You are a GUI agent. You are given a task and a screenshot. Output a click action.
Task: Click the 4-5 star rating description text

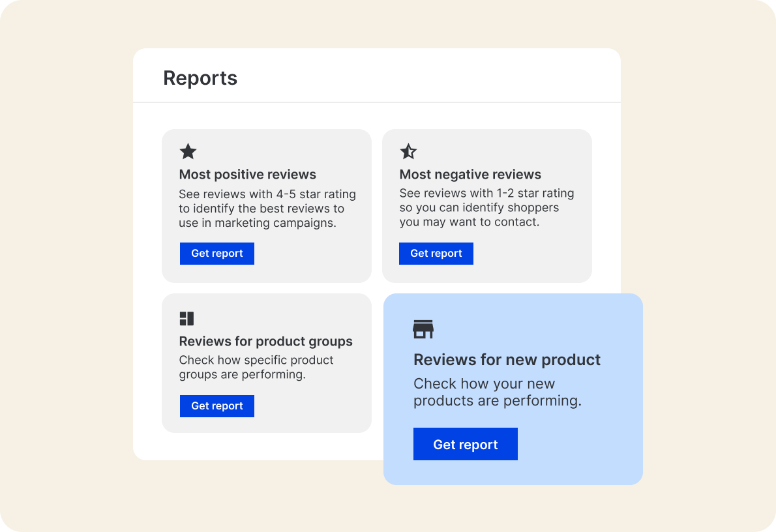(x=267, y=209)
